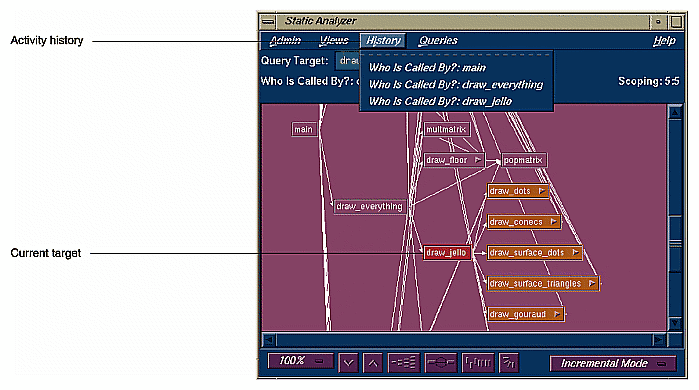Expand the draw_surface_triangles node arrow
Viewport: 699px width, 390px height.
coord(592,283)
